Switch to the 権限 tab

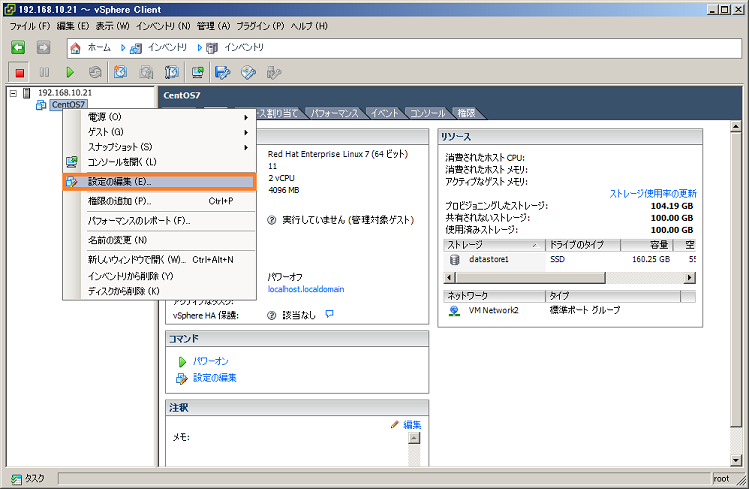(x=466, y=113)
